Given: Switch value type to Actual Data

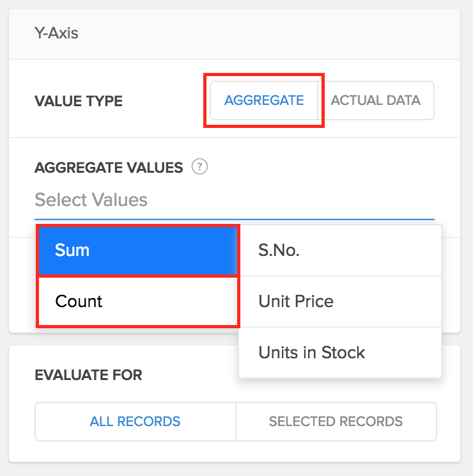Looking at the screenshot, I should pos(376,100).
